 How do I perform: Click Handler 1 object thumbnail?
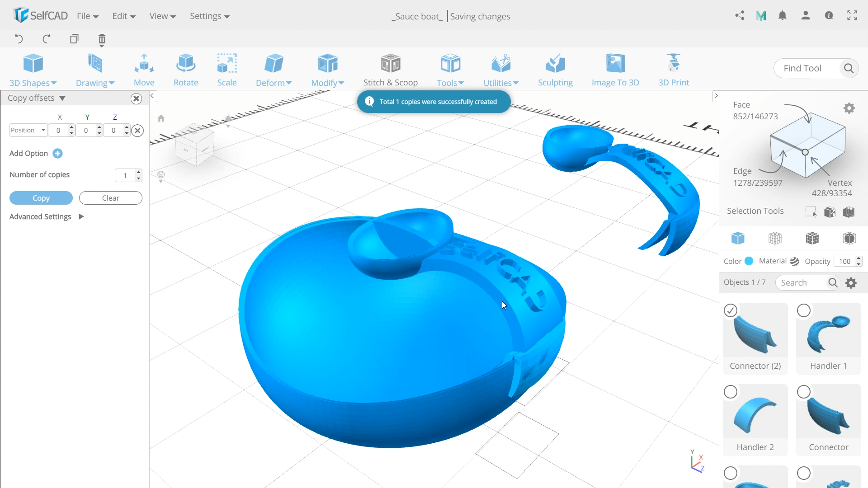coord(829,333)
